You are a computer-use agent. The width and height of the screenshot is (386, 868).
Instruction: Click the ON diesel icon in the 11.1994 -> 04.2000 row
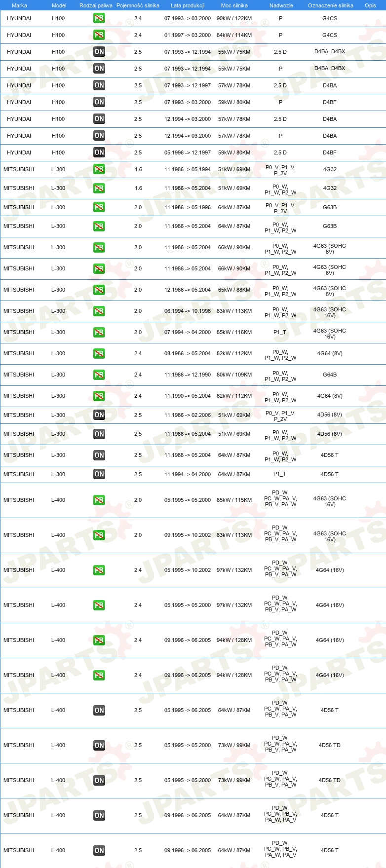(99, 474)
